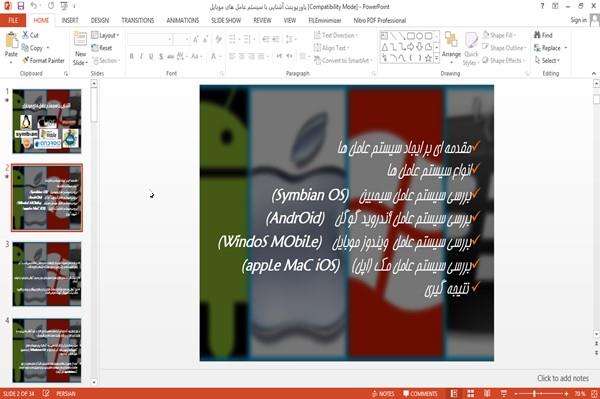
Task: Toggle Underline formatting
Action: 151,57
